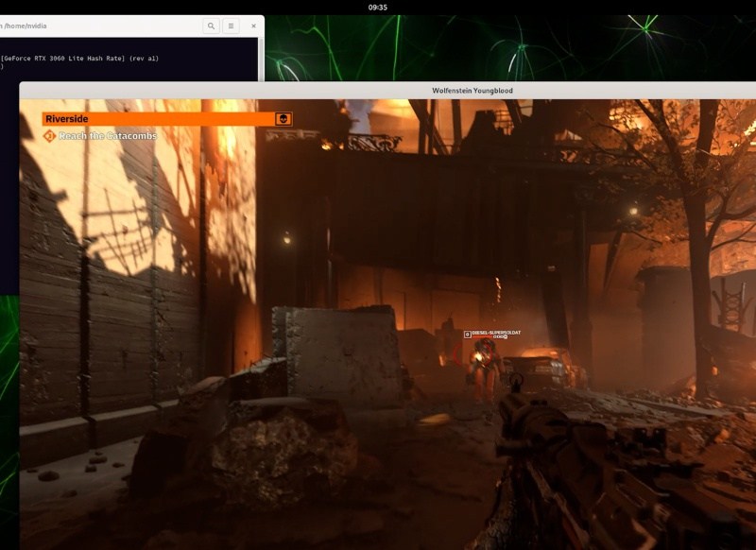This screenshot has width=756, height=550.
Task: Click the level badge beside Diesel-Supersoldat
Action: 467,334
